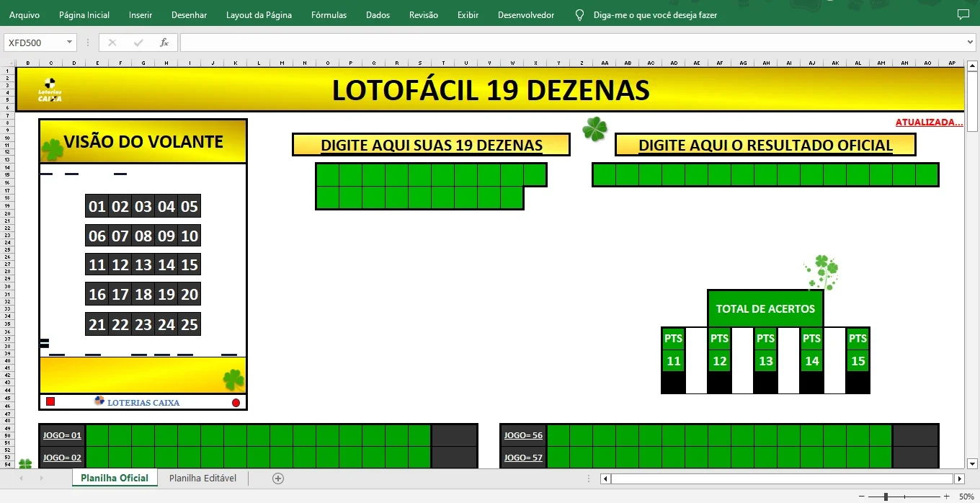Viewport: 980px width, 503px height.
Task: Click the Loterias Caixa logo in banner
Action: coord(50,90)
